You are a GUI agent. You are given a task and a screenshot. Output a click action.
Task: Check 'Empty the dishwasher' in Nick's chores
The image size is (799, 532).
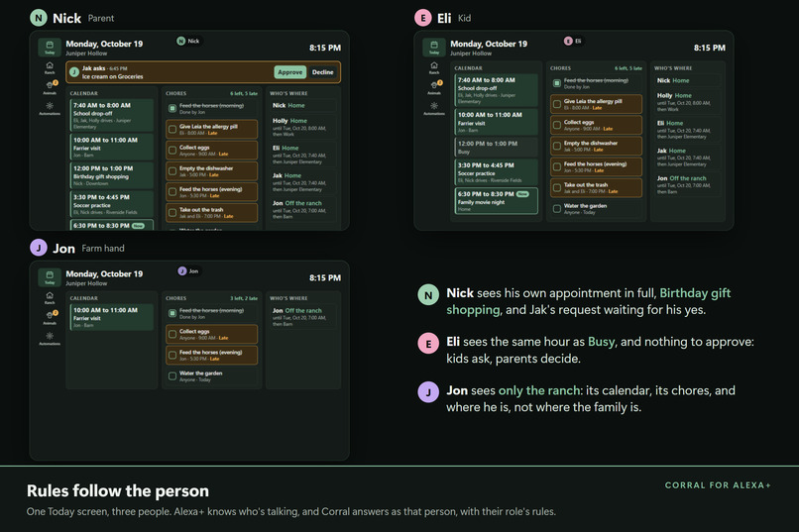tap(172, 171)
